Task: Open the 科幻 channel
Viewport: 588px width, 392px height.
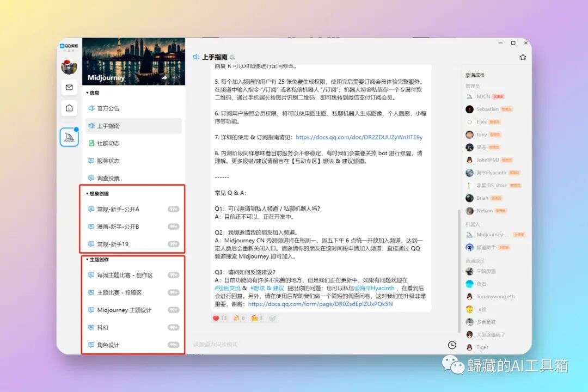Action: coord(133,327)
